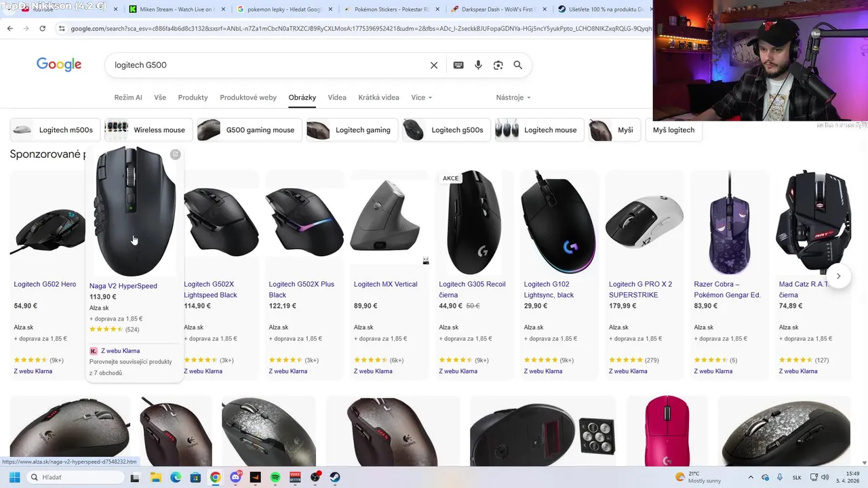Show next sponsored products with arrow button
868x488 pixels.
pos(839,276)
